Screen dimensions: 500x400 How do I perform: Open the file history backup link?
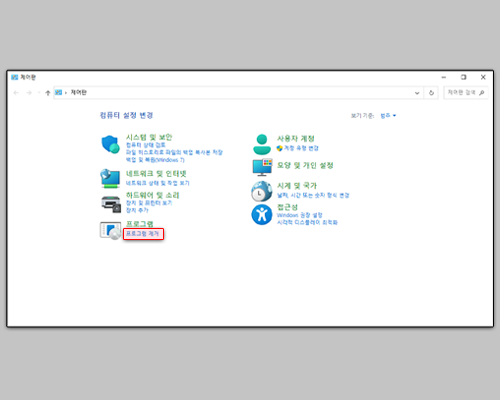click(x=174, y=152)
